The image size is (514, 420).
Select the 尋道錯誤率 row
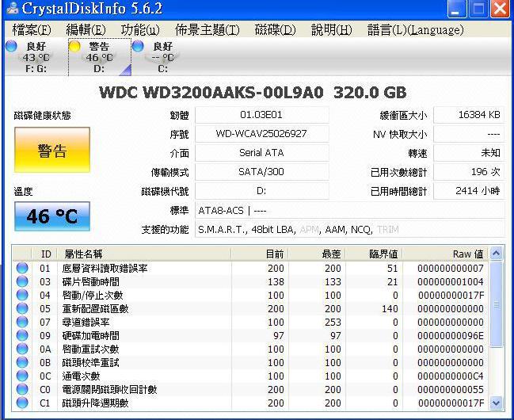(x=250, y=322)
